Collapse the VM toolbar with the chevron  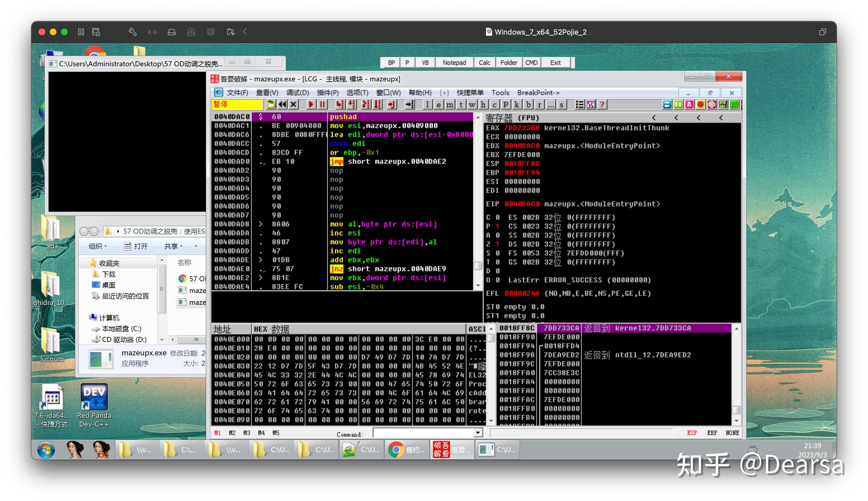[x=245, y=32]
